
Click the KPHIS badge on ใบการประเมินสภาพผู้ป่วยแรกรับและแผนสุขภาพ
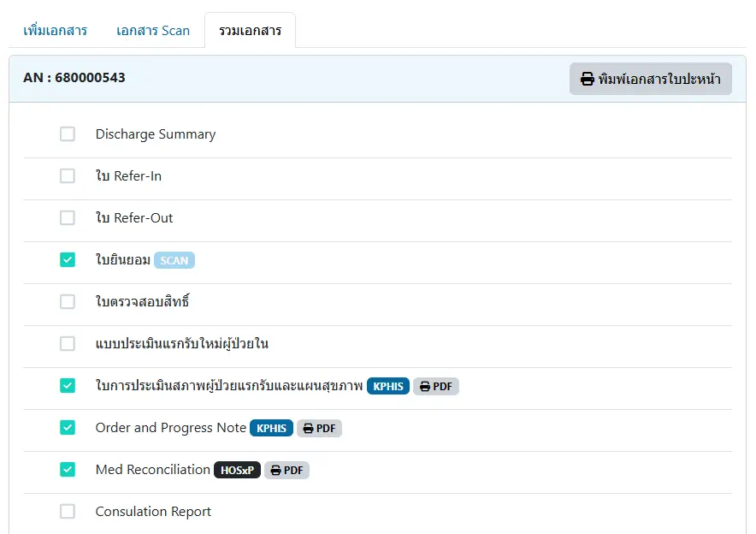(387, 386)
